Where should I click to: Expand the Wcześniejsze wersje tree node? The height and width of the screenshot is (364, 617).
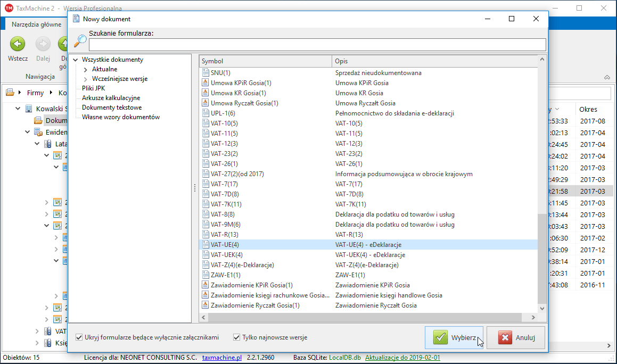pos(86,79)
